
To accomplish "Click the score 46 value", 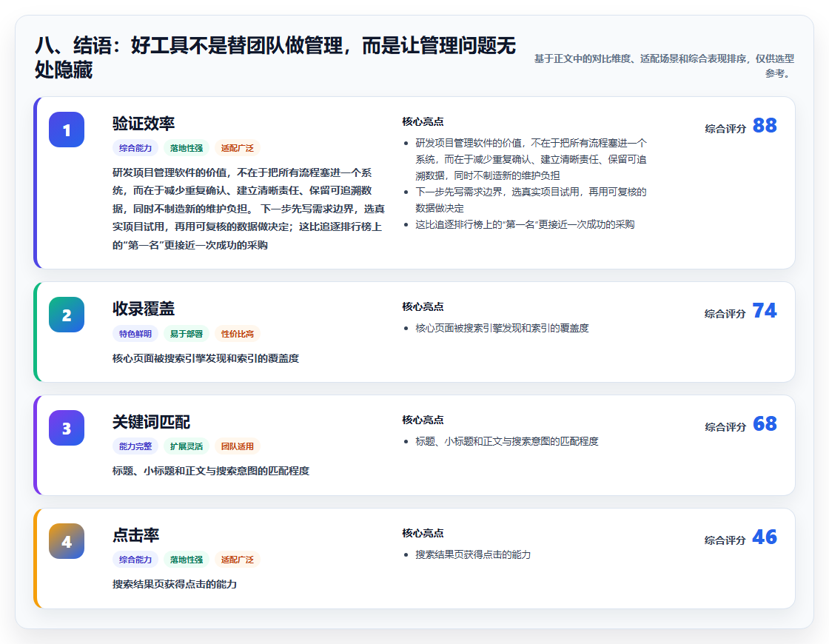I will coord(765,537).
